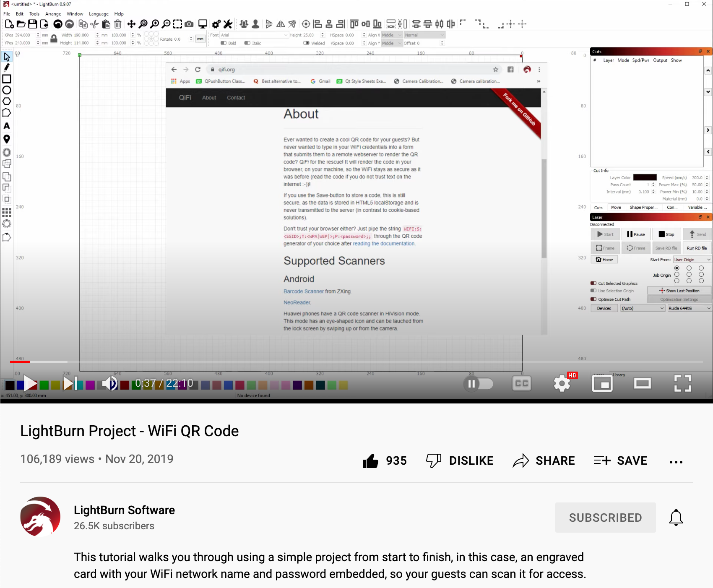Viewport: 713px width, 588px height.
Task: Open the Align Y dropdown
Action: click(392, 43)
